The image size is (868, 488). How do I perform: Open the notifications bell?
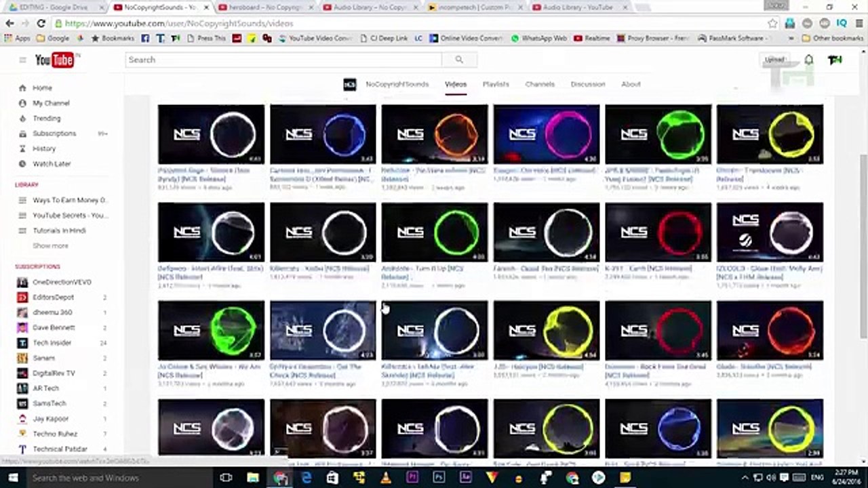[809, 60]
